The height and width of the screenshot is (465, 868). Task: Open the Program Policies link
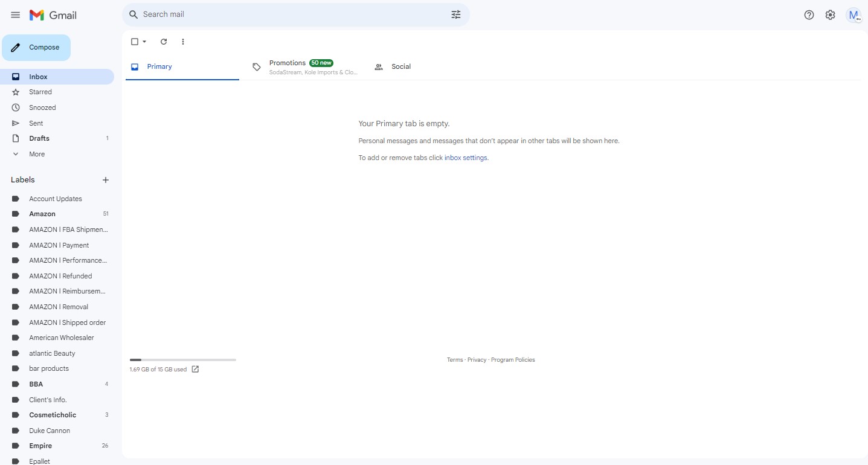coord(513,360)
